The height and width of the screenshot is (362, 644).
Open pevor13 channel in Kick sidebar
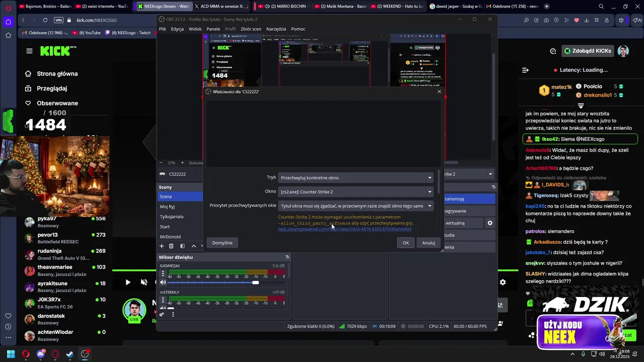(x=64, y=238)
